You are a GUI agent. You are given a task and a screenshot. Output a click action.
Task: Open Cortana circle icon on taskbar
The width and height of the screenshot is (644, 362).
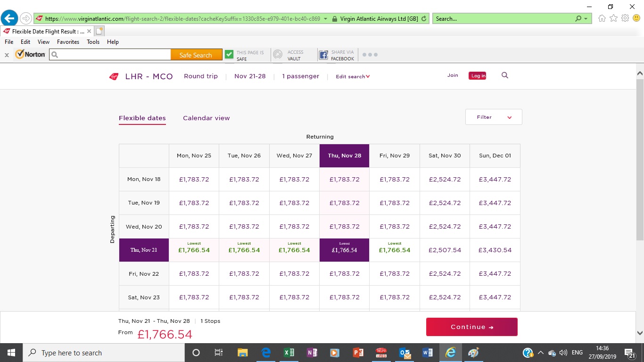[196, 353]
